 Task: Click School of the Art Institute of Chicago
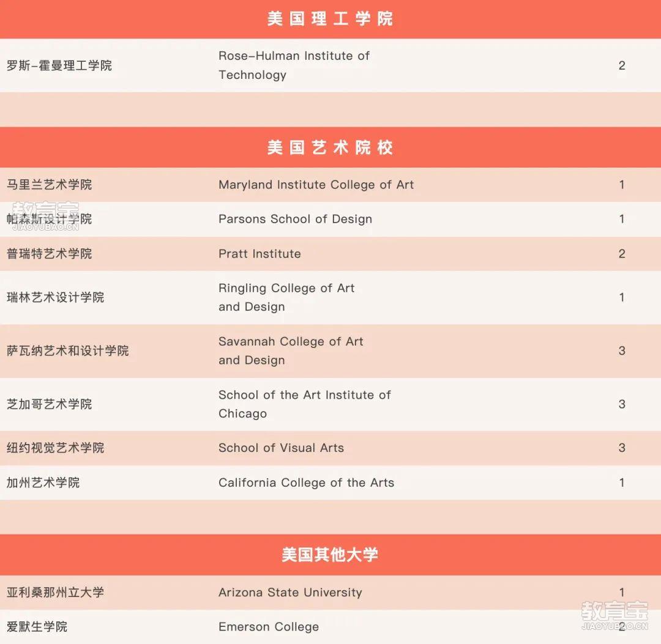pyautogui.click(x=305, y=404)
